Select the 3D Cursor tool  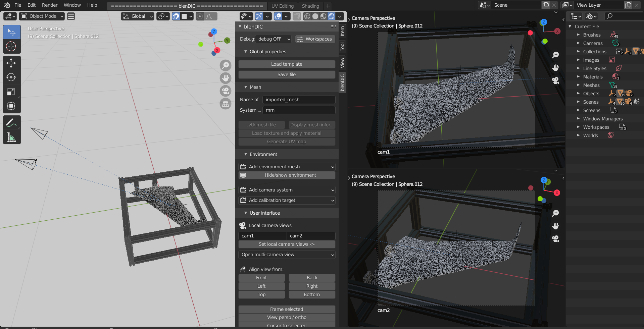pos(12,46)
